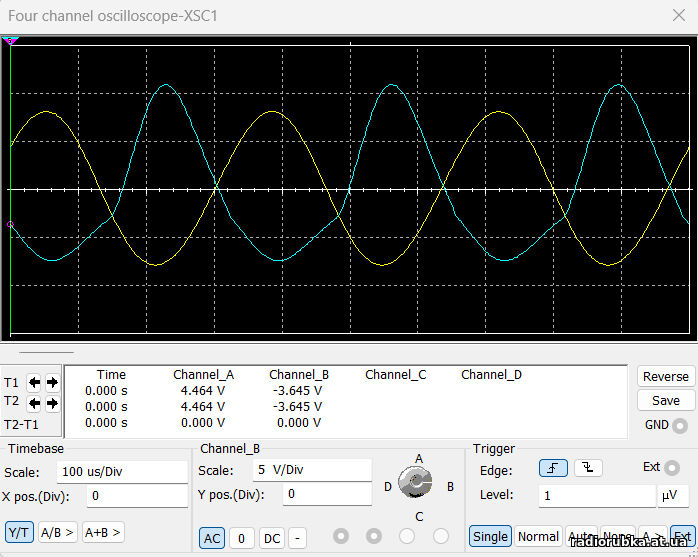Click the T1 cursor marker at top
698x557 pixels.
point(10,41)
